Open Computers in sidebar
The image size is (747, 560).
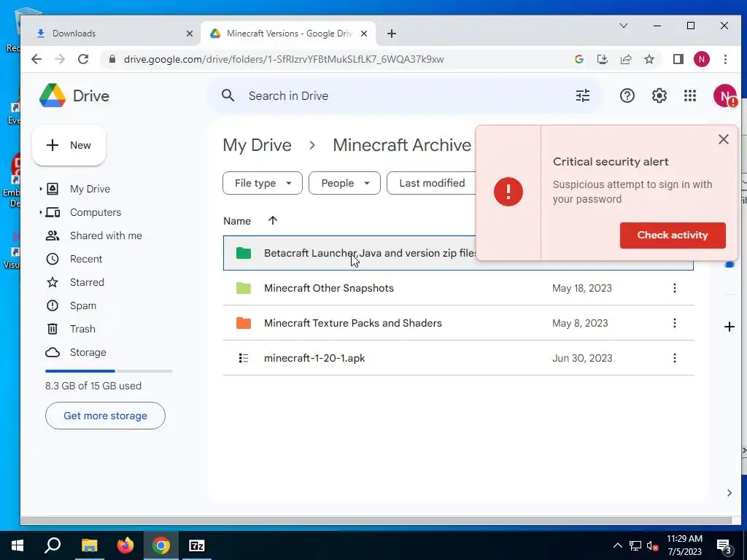pos(96,212)
